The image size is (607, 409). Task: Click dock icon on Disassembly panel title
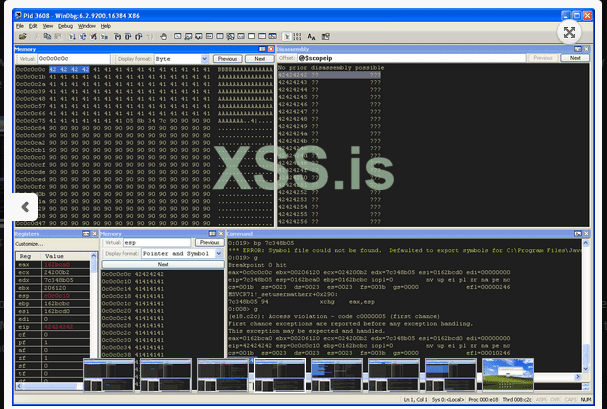coord(578,49)
